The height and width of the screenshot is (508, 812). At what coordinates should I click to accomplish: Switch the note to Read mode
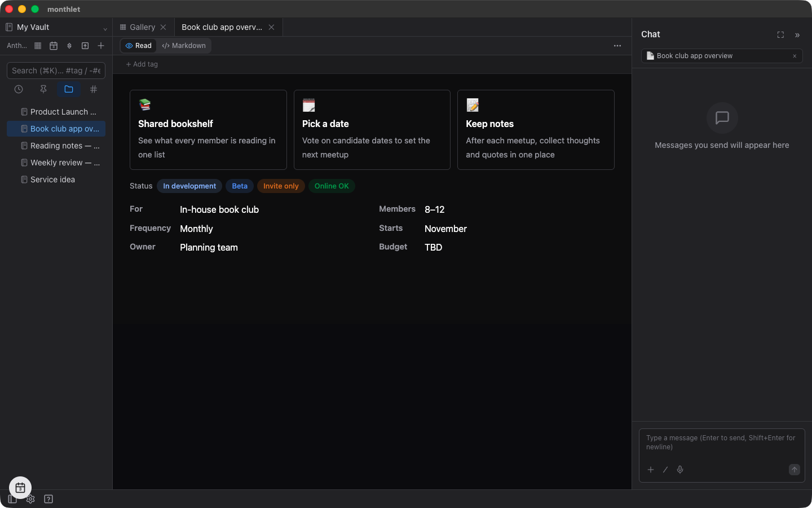(139, 46)
